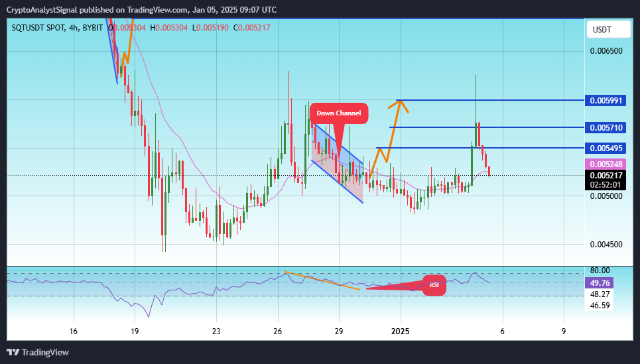
Task: Click the low value L0.005190
Action: pyautogui.click(x=210, y=28)
